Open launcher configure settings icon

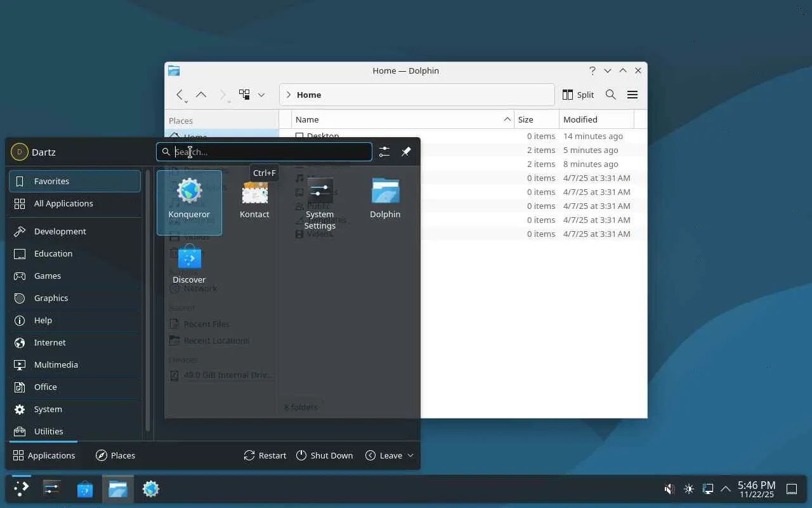384,152
